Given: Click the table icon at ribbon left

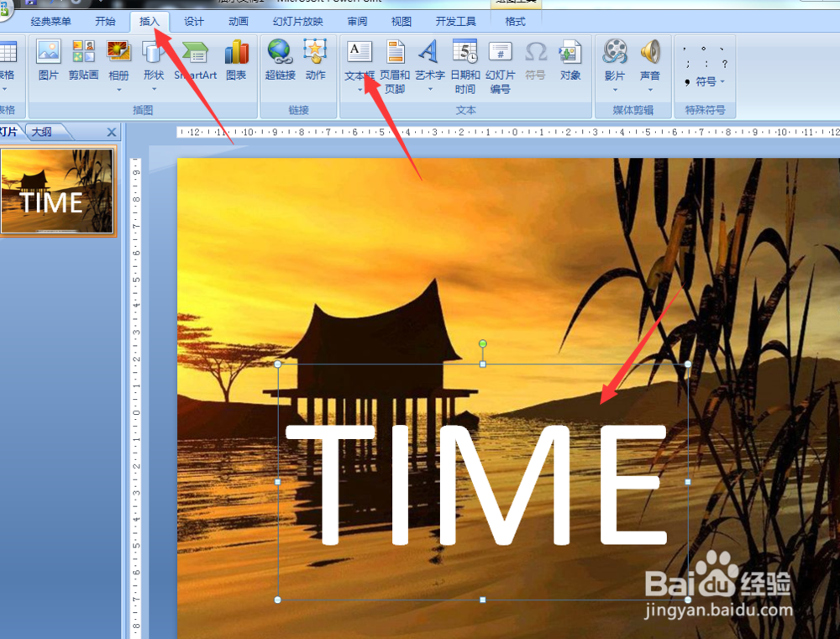Looking at the screenshot, I should pyautogui.click(x=8, y=52).
